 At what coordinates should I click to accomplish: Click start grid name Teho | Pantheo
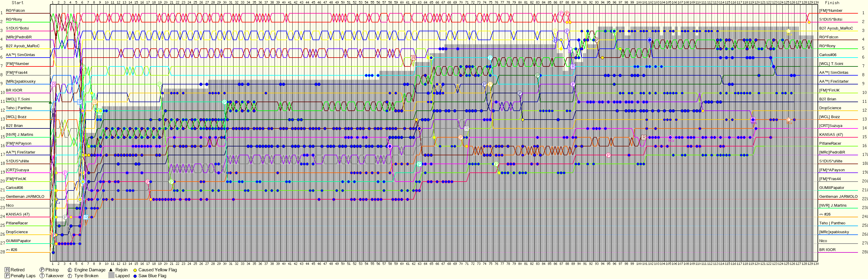pyautogui.click(x=19, y=108)
